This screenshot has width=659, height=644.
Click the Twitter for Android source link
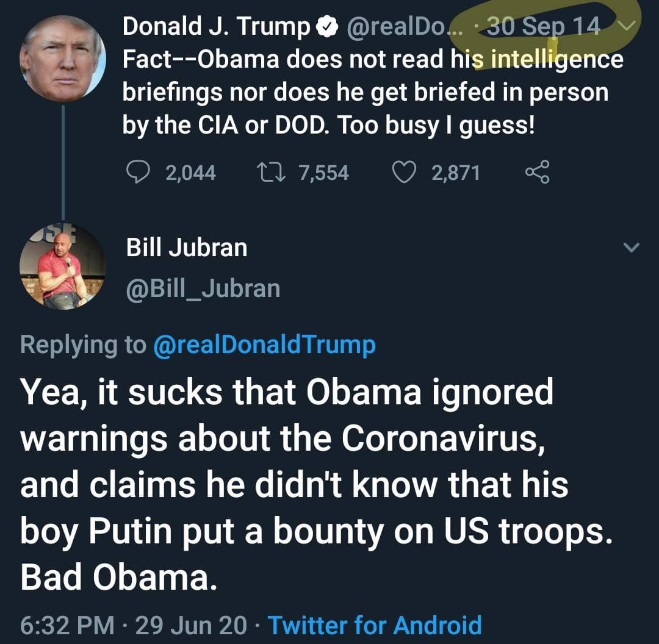click(x=375, y=625)
